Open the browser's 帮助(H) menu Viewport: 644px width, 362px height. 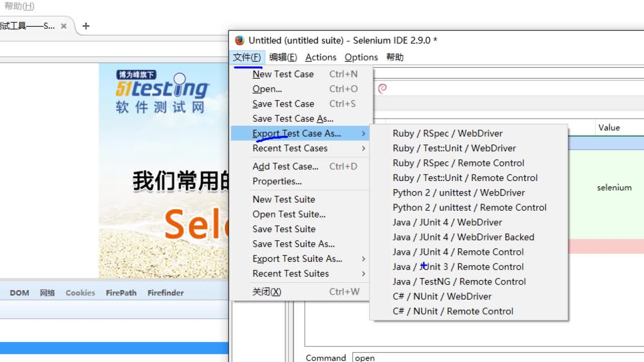19,6
